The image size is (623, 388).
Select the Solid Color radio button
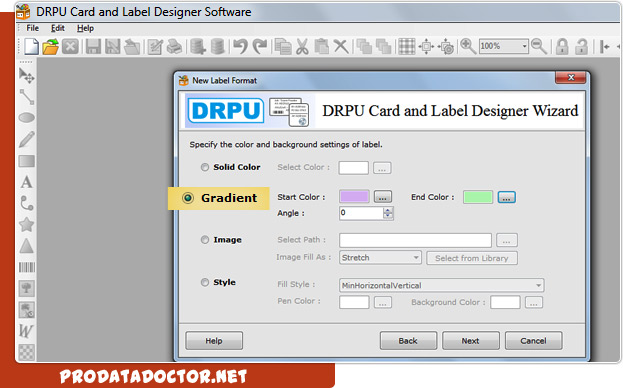click(x=205, y=167)
